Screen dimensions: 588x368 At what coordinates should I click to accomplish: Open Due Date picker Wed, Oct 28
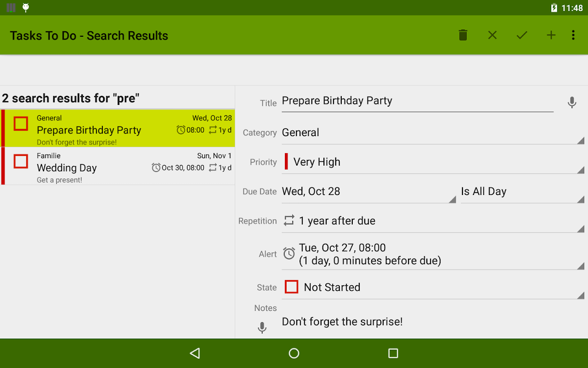click(369, 192)
